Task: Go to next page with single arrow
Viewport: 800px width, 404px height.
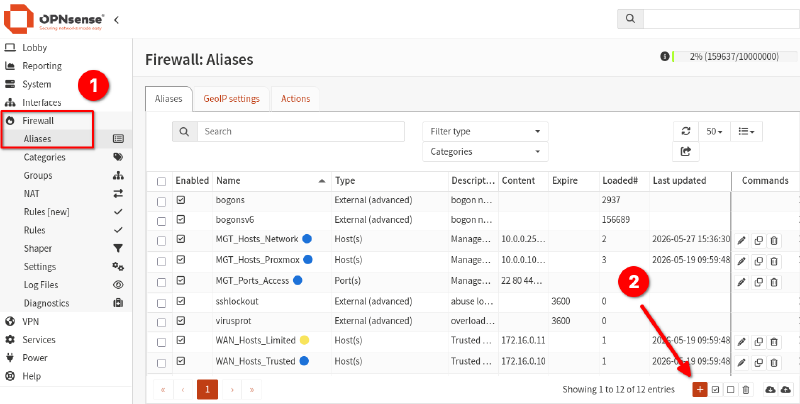Action: click(232, 390)
